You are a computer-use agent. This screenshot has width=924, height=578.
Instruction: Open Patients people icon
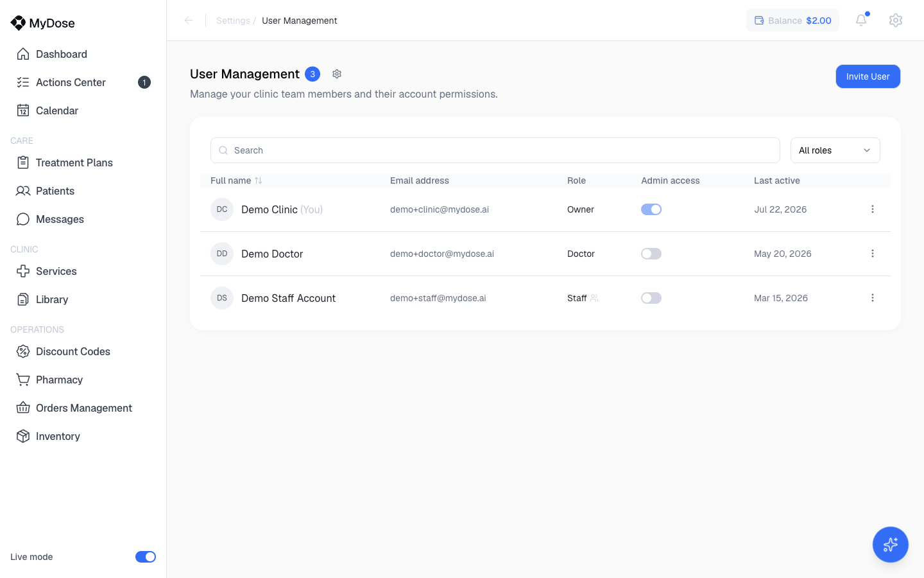pyautogui.click(x=23, y=191)
